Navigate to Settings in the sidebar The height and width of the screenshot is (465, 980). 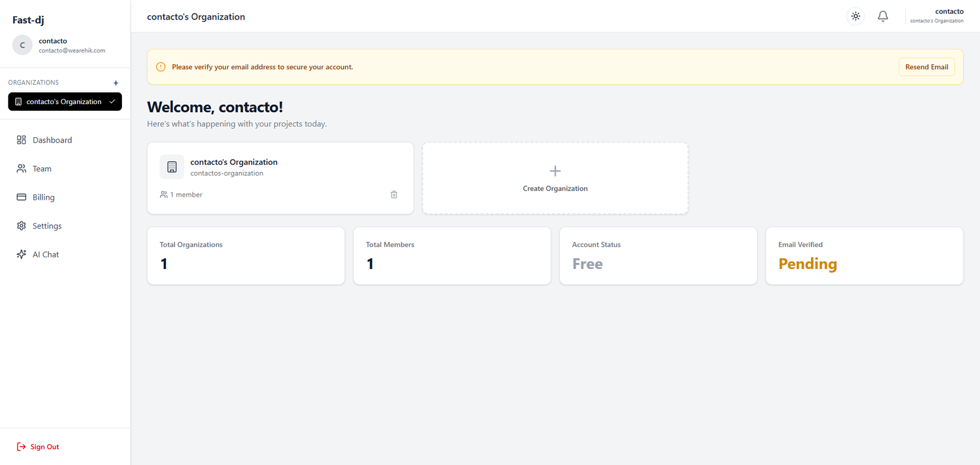tap(47, 226)
